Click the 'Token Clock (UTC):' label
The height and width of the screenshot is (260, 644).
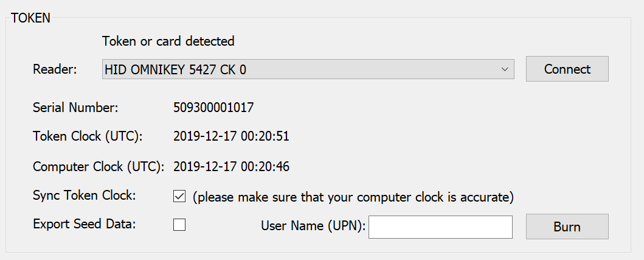(x=88, y=136)
